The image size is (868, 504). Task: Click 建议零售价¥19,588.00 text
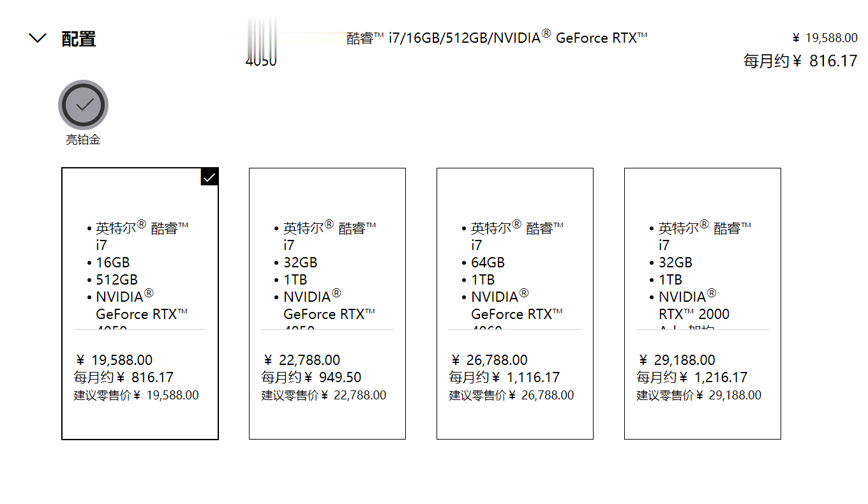136,396
